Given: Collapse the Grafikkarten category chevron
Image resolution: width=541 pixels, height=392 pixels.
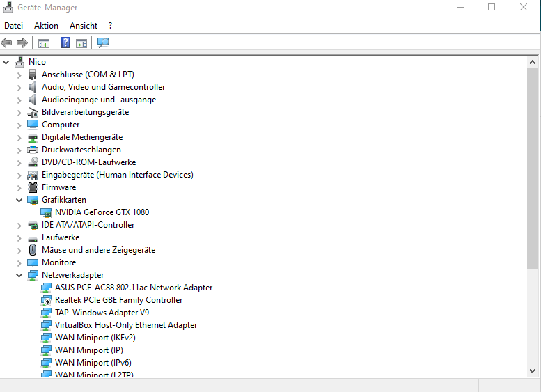Looking at the screenshot, I should [x=19, y=200].
